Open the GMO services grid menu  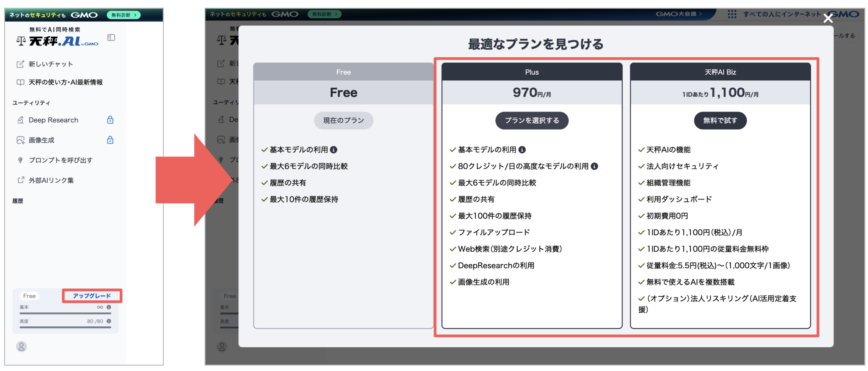click(x=732, y=14)
